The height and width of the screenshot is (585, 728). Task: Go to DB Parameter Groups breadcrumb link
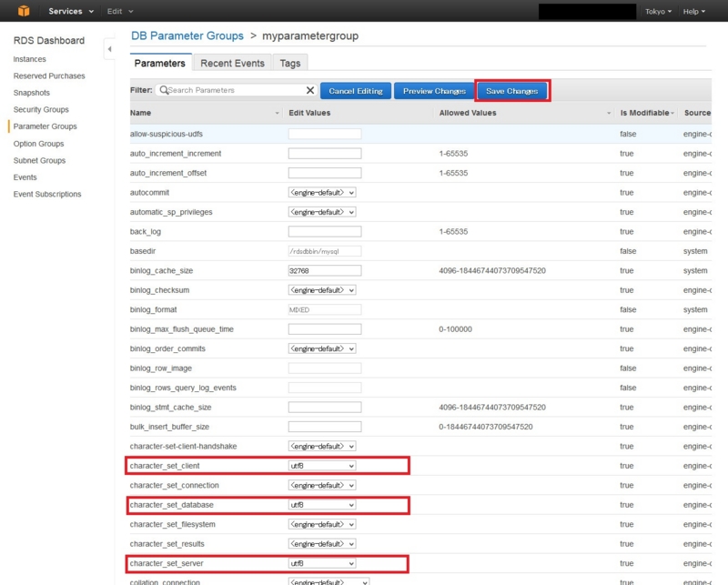point(187,35)
